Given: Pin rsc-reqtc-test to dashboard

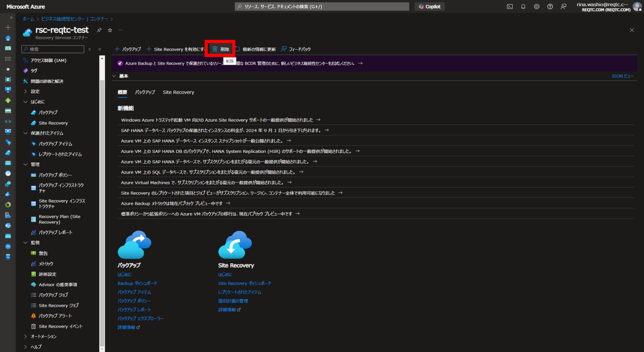Looking at the screenshot, I should point(99,30).
